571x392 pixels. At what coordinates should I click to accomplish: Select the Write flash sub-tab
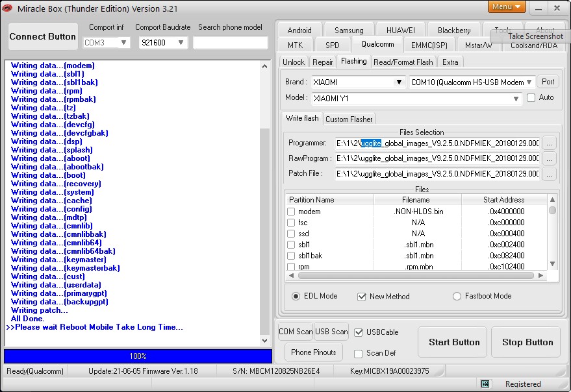pyautogui.click(x=302, y=118)
